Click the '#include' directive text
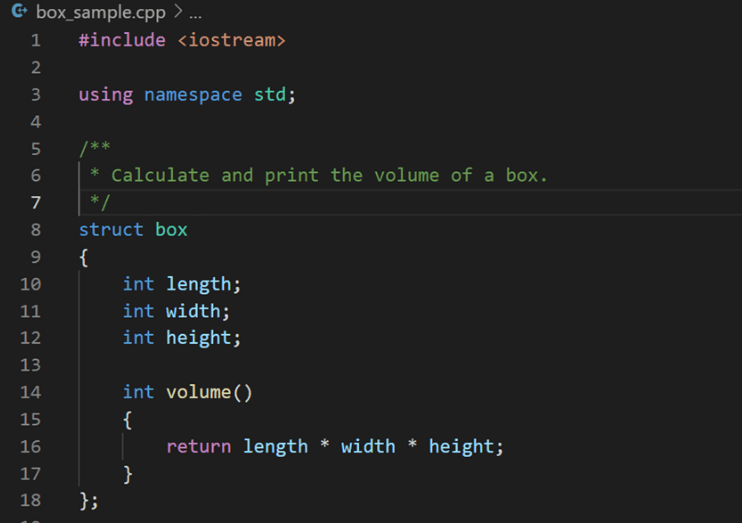The image size is (742, 523). (x=122, y=40)
